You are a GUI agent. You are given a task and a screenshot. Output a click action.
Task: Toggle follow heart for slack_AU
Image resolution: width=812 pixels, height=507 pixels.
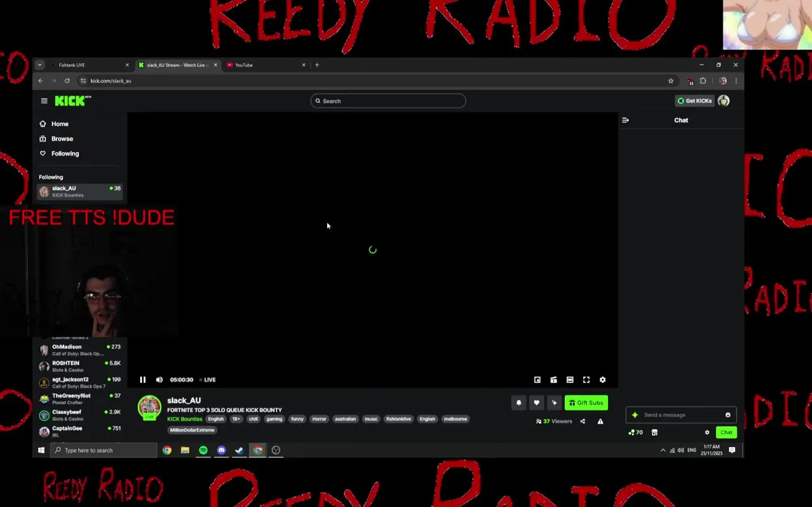536,403
